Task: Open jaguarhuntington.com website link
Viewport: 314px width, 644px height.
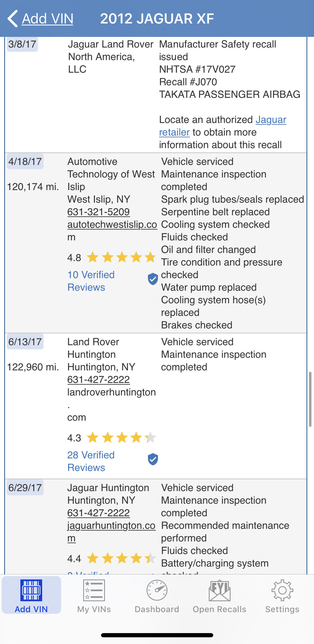Action: tap(111, 526)
